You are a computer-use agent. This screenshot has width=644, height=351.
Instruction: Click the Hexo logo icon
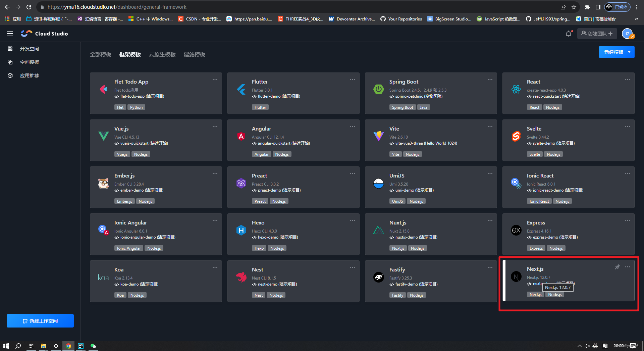click(x=241, y=230)
